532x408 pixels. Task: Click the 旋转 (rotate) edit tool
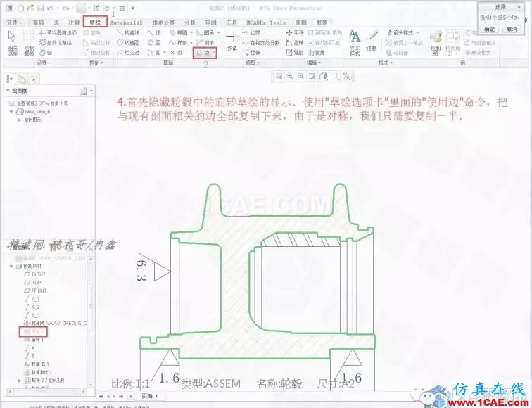pyautogui.click(x=295, y=43)
